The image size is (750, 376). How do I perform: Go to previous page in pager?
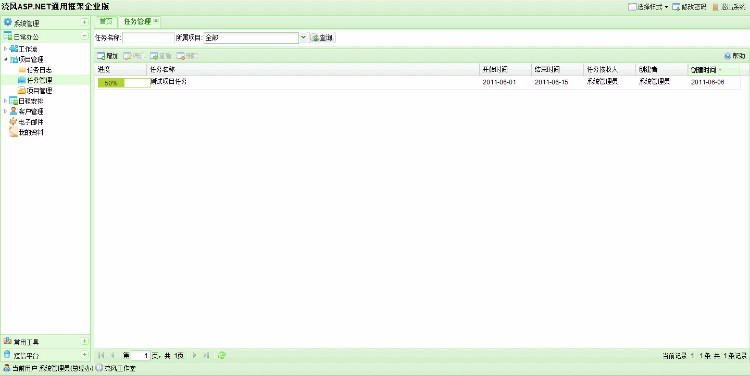click(113, 355)
